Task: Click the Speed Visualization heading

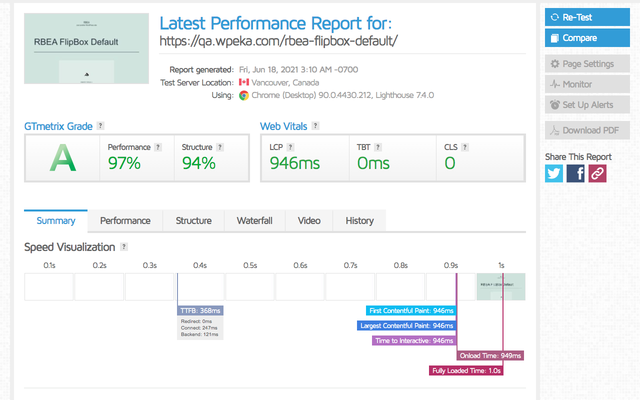Action: pyautogui.click(x=69, y=247)
